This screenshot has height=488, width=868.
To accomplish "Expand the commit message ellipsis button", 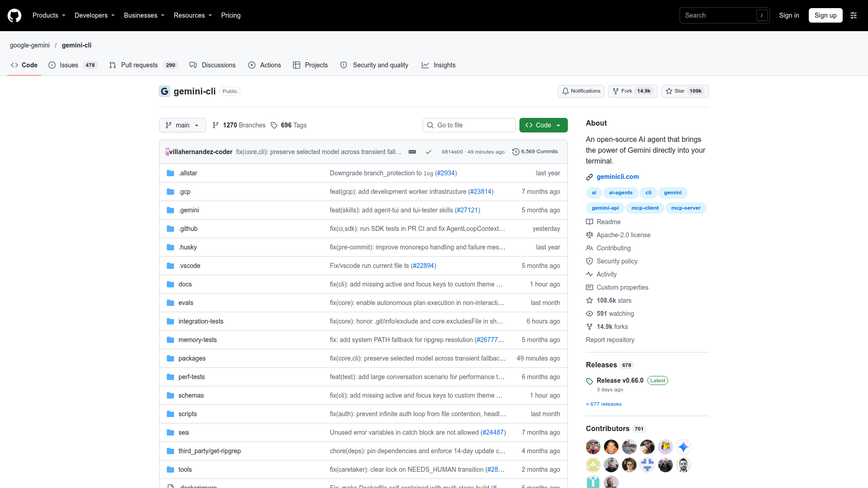I will coord(412,152).
